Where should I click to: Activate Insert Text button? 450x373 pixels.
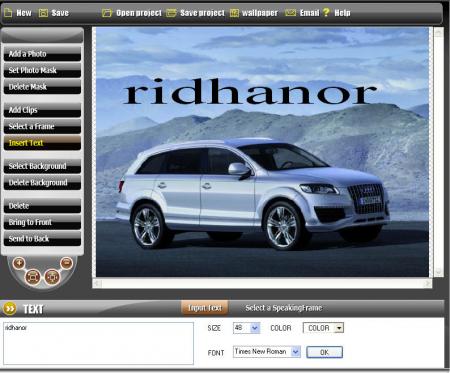[x=42, y=143]
